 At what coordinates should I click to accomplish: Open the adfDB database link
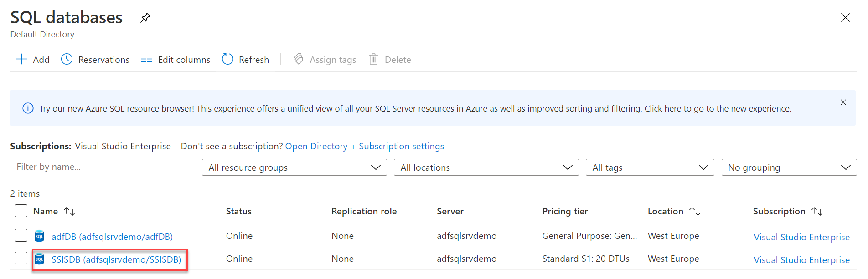[112, 237]
